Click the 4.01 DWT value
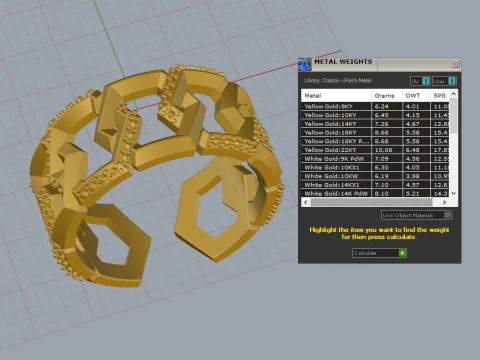Viewport: 480px width, 360px height. (x=412, y=106)
